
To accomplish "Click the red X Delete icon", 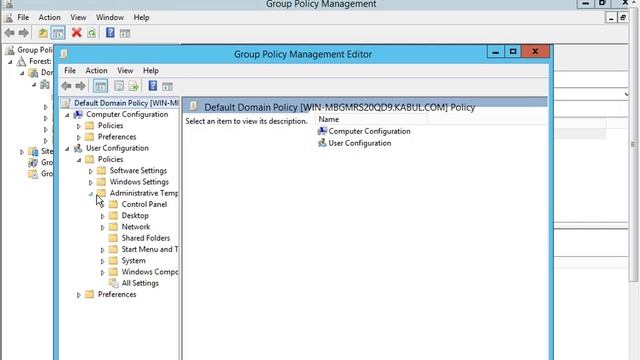I will coord(76,33).
